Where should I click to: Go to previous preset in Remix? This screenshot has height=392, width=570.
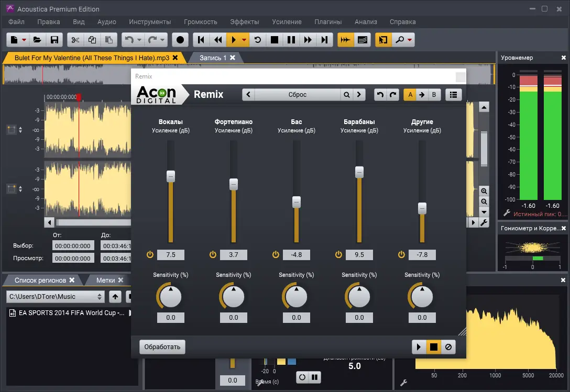[248, 95]
